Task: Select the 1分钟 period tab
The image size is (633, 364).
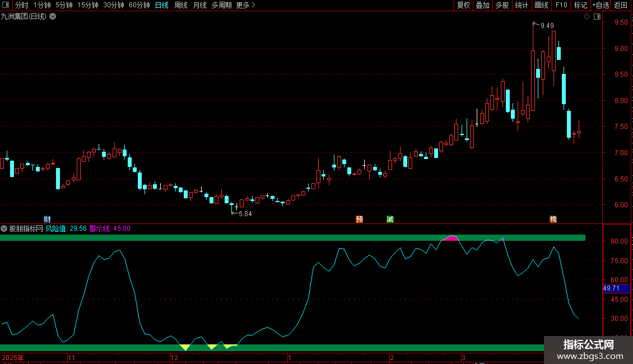Action: tap(42, 5)
